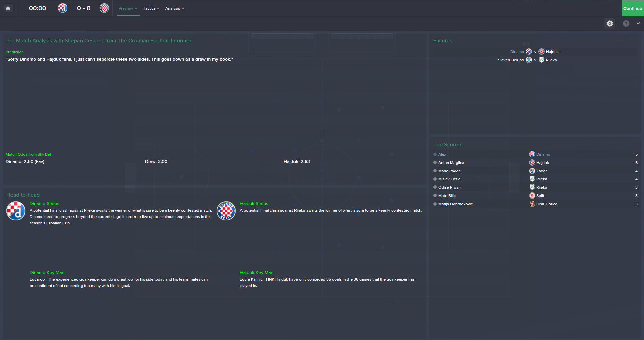Click large Dinamo crest in Head-to-head
The height and width of the screenshot is (340, 644).
[16, 211]
